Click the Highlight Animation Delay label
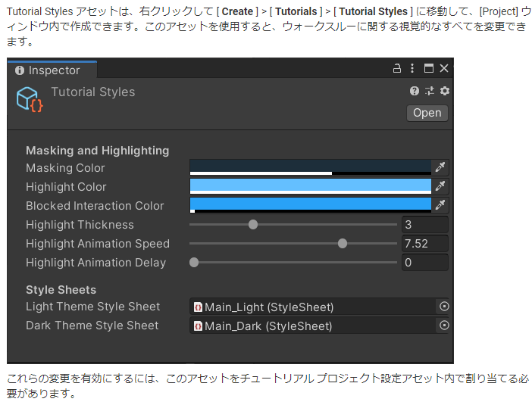This screenshot has width=532, height=405. point(96,263)
